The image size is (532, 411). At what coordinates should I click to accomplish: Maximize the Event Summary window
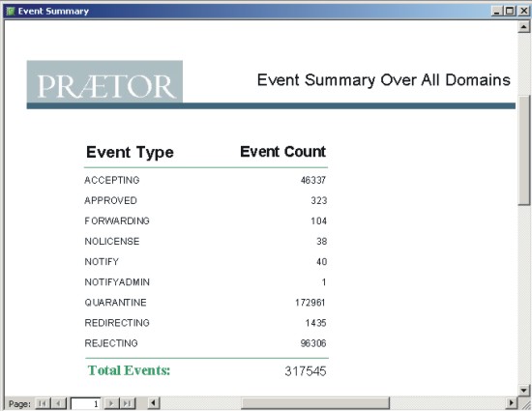pos(510,12)
